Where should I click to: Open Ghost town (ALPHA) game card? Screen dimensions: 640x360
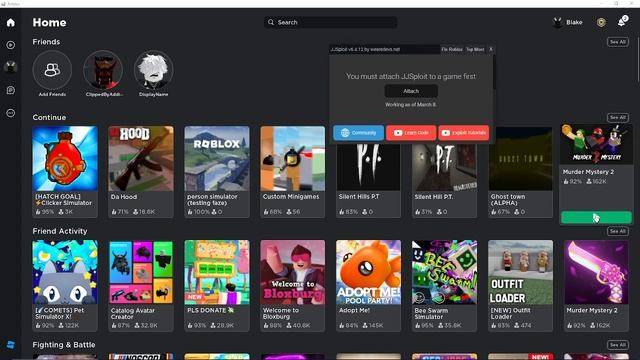coord(520,171)
